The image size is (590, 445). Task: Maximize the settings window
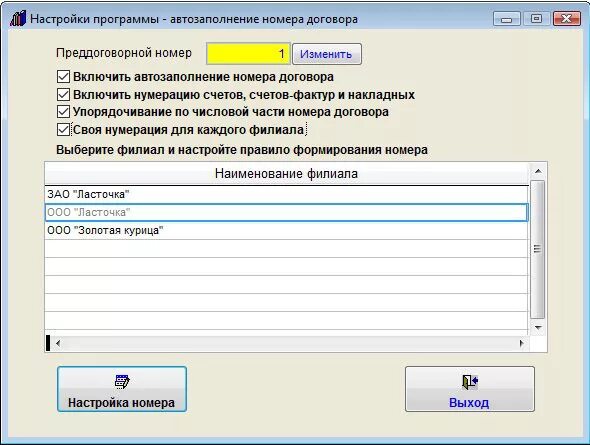[x=536, y=18]
